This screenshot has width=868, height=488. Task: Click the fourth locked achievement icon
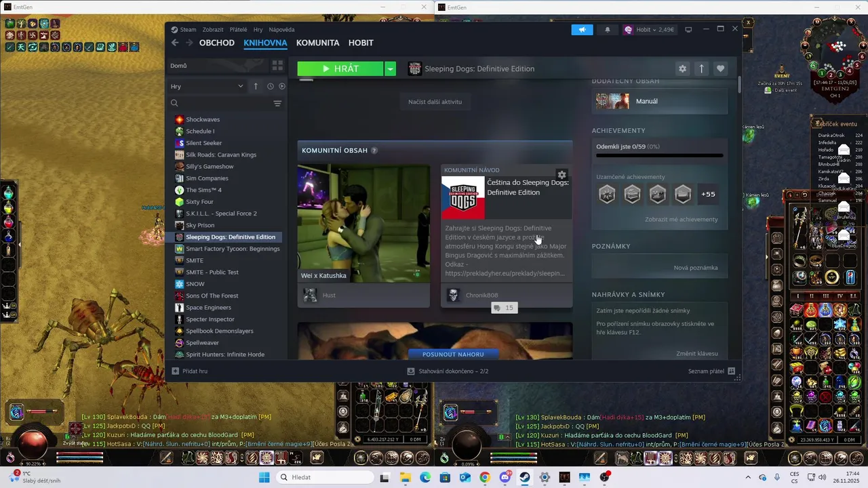coord(683,194)
